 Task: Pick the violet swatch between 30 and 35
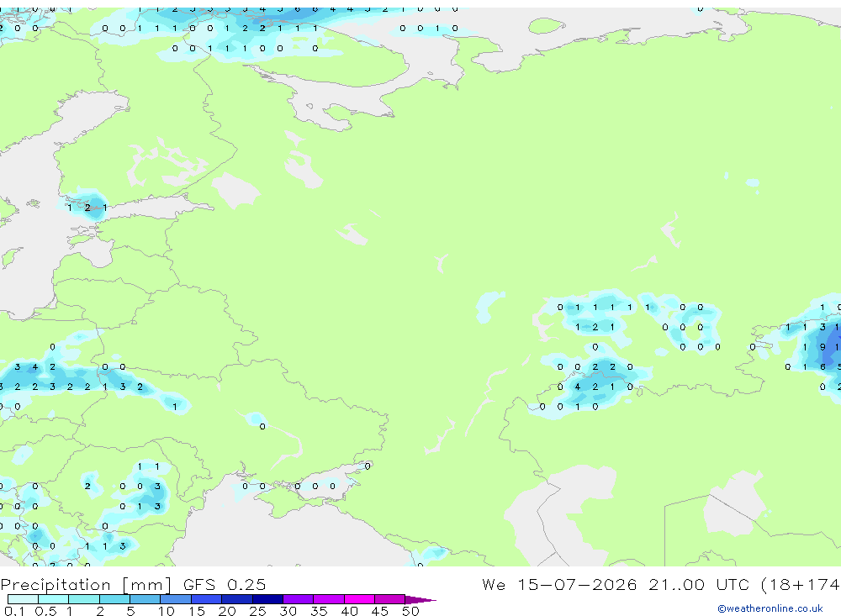pyautogui.click(x=299, y=599)
